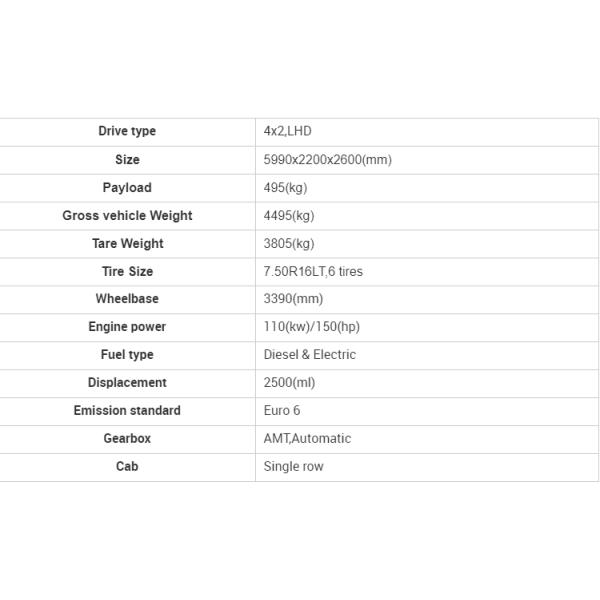Screen dimensions: 600x600
Task: Click the 4495(kg) value cell
Action: click(x=289, y=215)
